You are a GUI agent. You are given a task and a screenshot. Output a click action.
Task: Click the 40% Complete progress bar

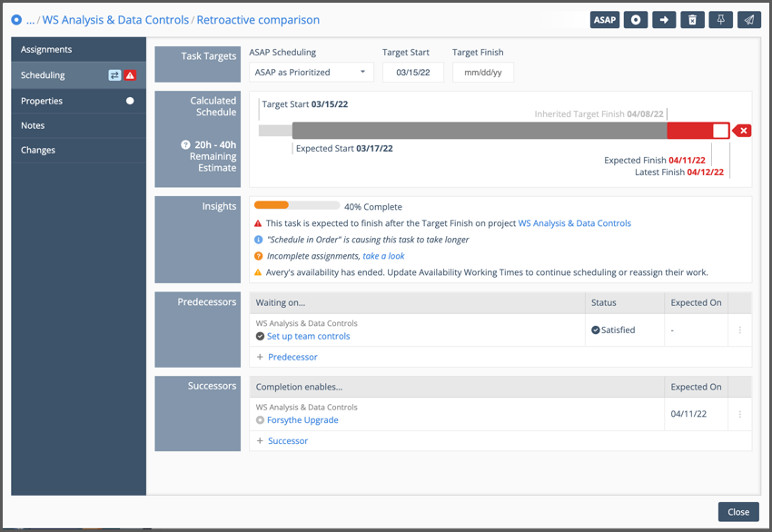pyautogui.click(x=296, y=206)
